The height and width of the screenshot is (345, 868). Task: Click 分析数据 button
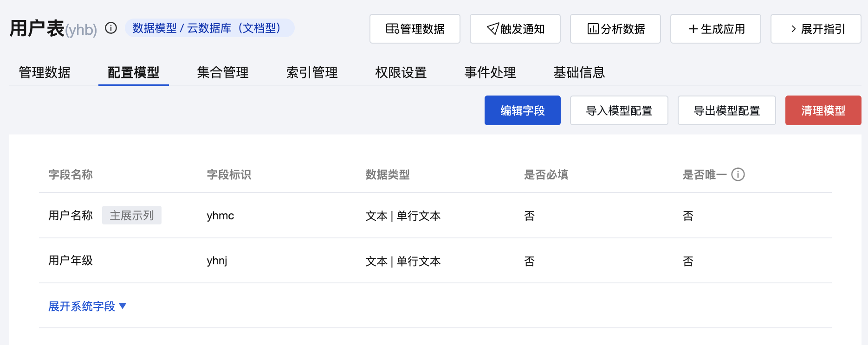(x=615, y=29)
